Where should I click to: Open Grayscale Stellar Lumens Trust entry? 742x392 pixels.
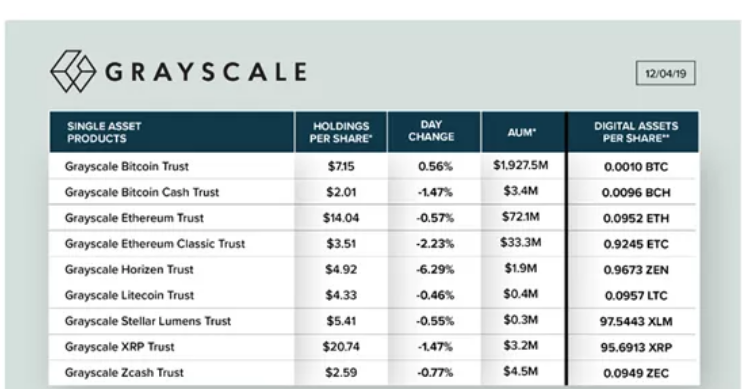[374, 321]
